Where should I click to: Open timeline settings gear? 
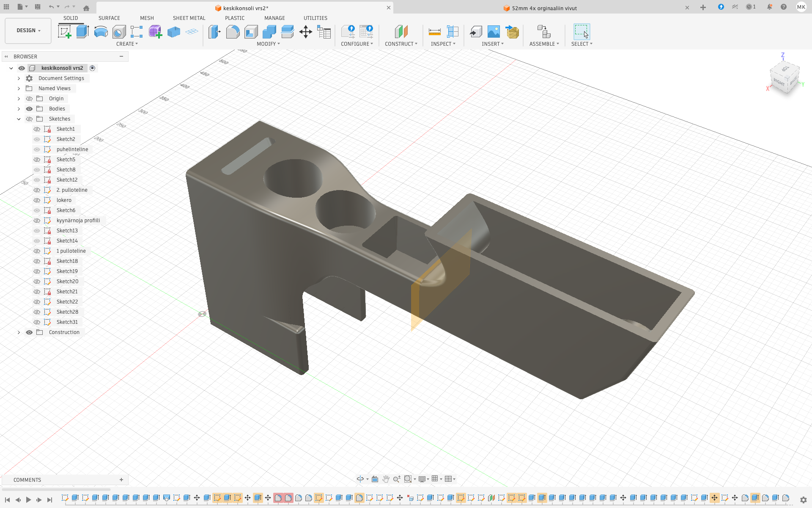(803, 500)
